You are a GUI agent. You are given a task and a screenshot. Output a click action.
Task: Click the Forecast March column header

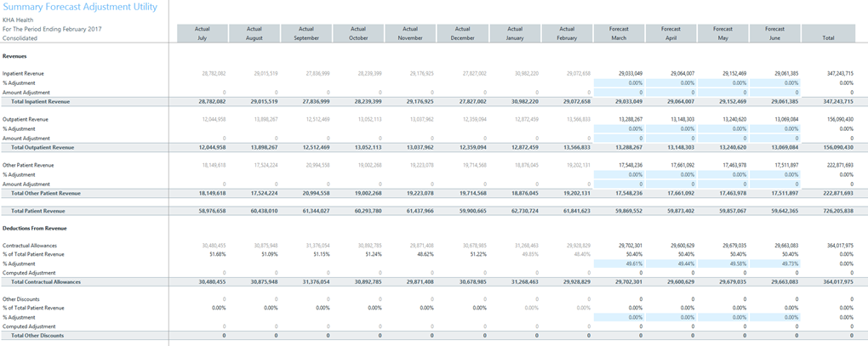(x=620, y=33)
